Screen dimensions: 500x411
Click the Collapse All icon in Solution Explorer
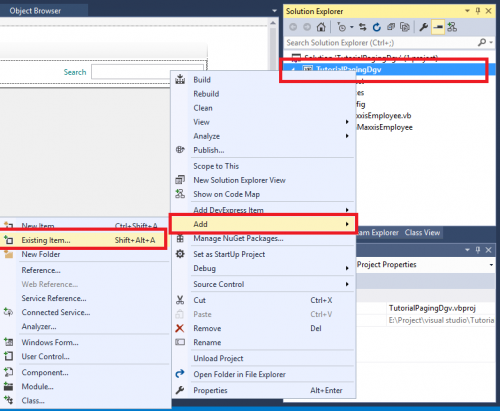click(x=391, y=27)
